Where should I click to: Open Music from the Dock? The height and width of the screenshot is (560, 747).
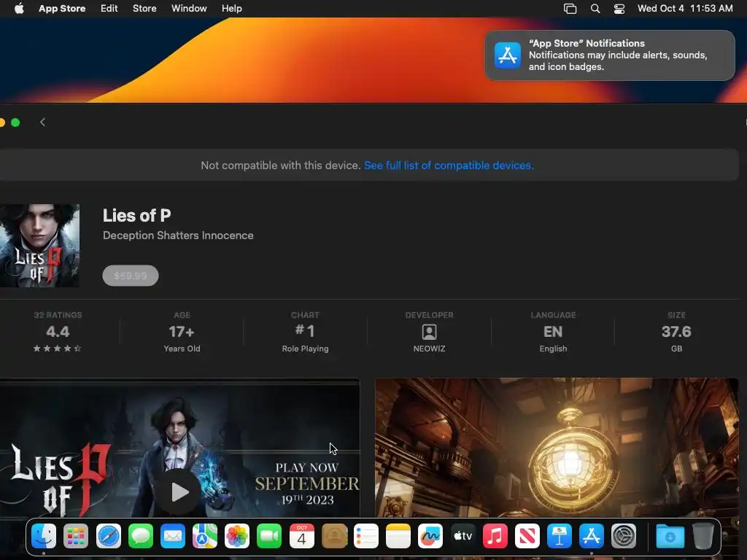(x=495, y=536)
